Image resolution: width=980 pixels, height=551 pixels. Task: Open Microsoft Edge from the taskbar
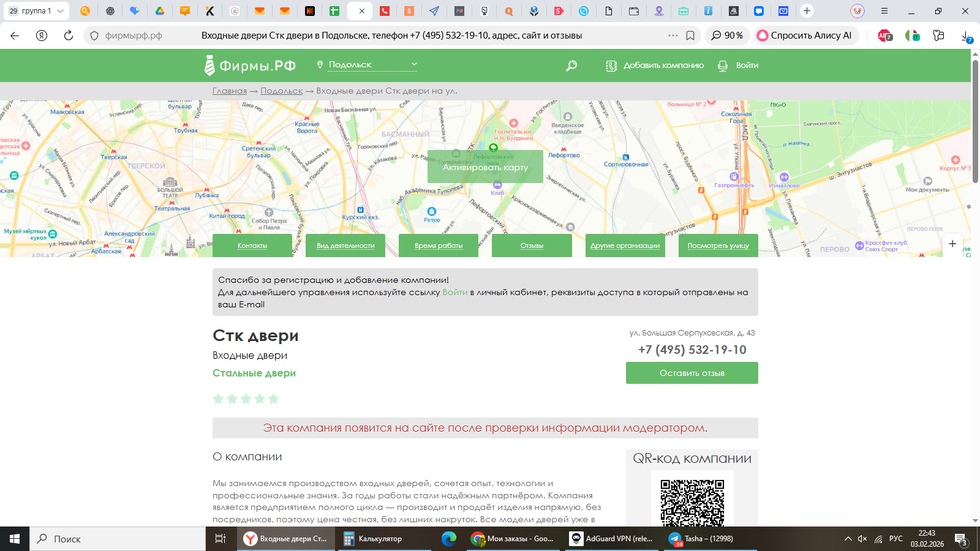tap(449, 539)
